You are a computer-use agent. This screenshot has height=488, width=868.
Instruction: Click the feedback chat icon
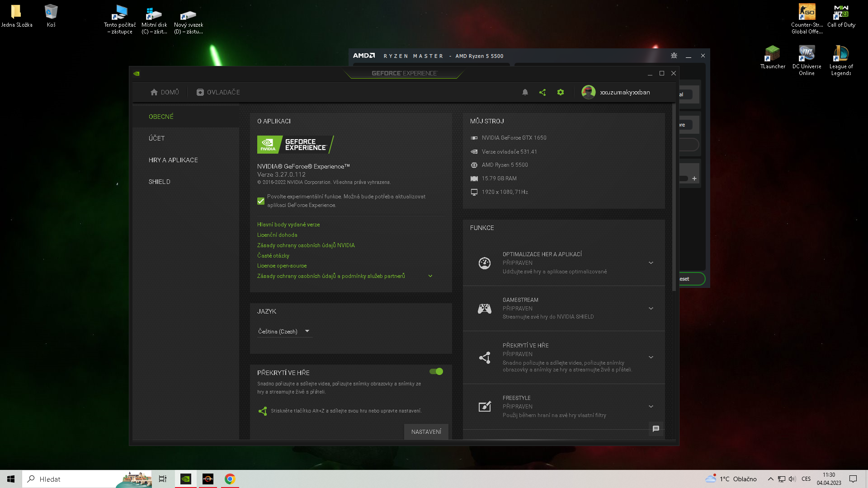point(656,429)
